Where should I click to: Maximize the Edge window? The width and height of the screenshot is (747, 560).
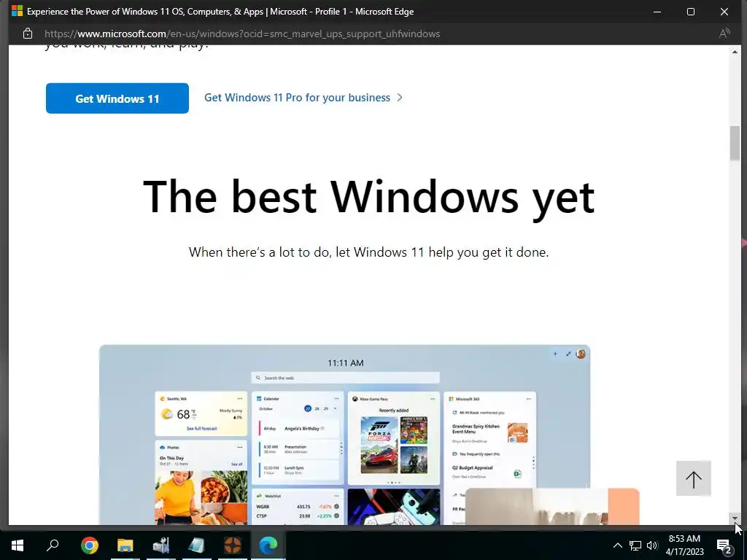point(690,12)
